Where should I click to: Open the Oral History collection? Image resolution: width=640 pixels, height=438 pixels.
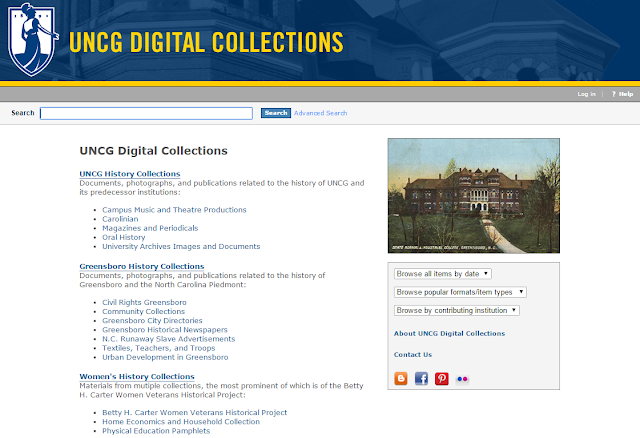(124, 237)
